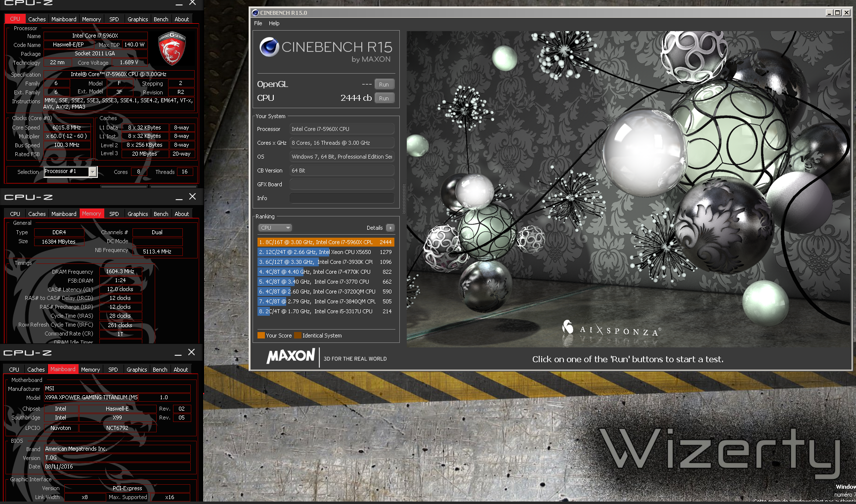Select Bench tab in bottom CPU-Z window
The width and height of the screenshot is (856, 504).
click(x=160, y=370)
